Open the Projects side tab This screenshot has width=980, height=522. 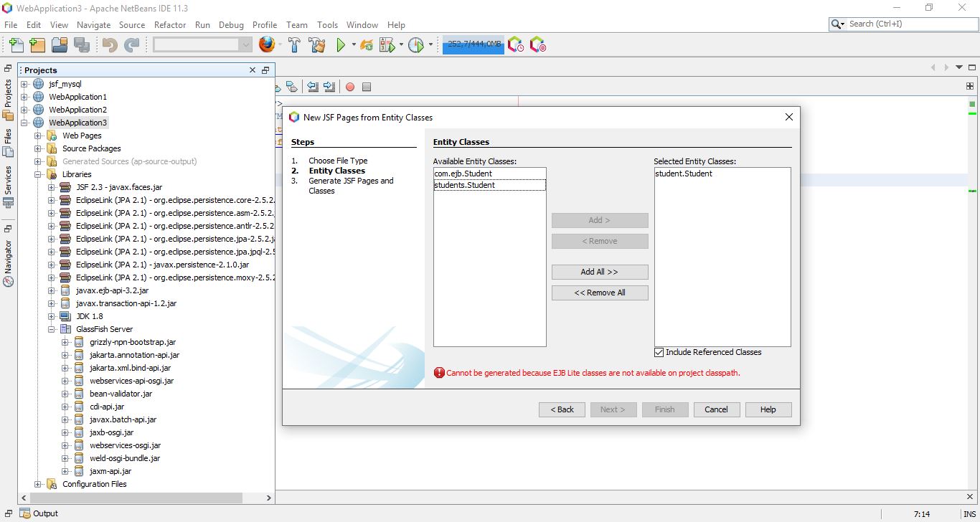[x=8, y=99]
